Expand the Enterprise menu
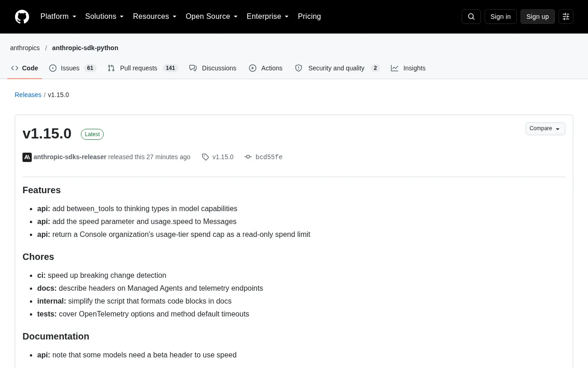This screenshot has width=588, height=368. 267,17
